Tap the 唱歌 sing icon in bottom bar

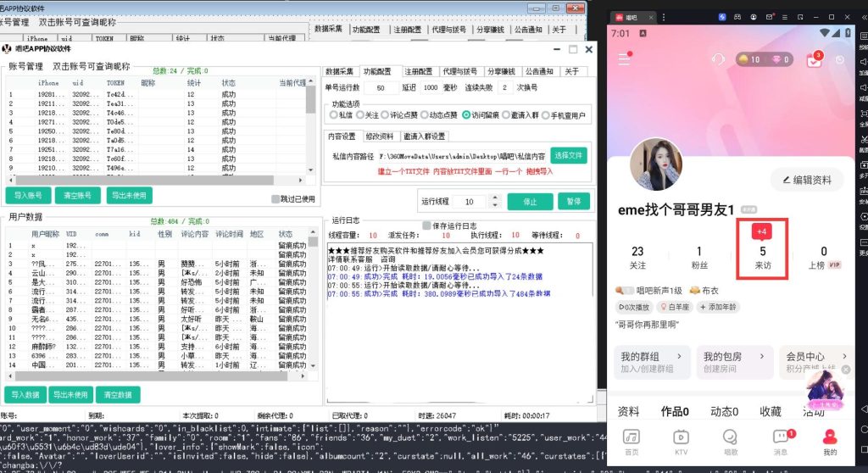[731, 442]
